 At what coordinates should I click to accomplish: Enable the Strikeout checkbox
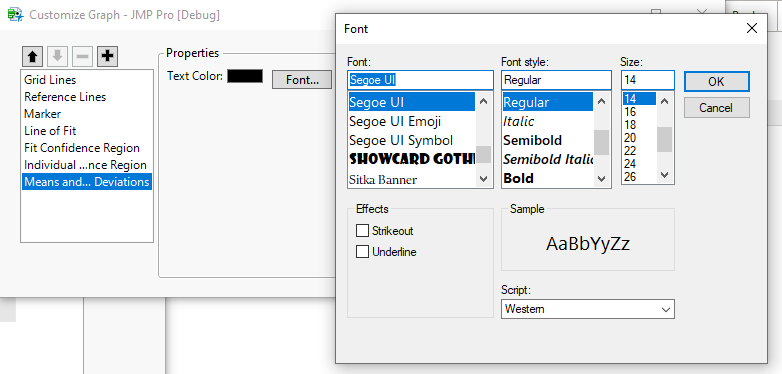(362, 231)
